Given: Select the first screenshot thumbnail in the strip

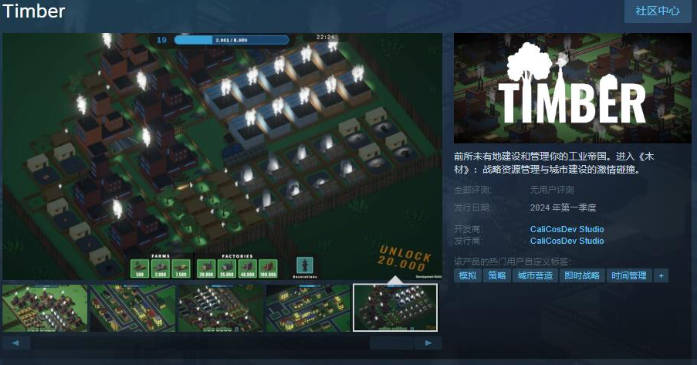Looking at the screenshot, I should (45, 308).
